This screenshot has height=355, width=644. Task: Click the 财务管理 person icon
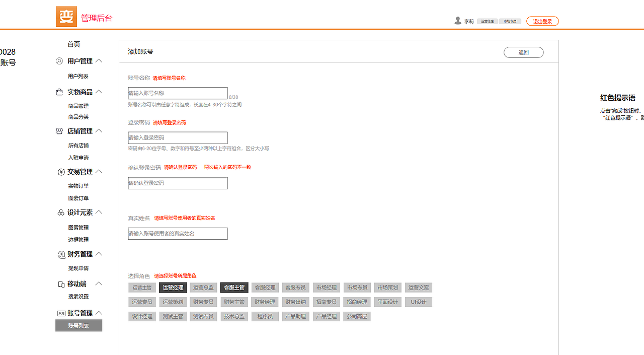click(61, 254)
